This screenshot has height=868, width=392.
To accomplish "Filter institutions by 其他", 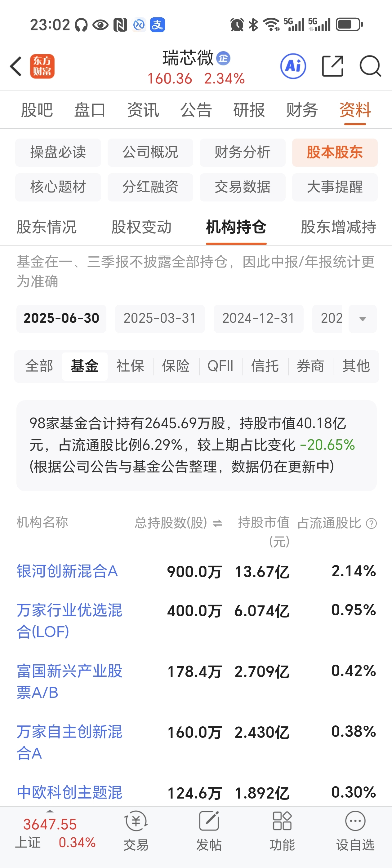I will coord(356,366).
